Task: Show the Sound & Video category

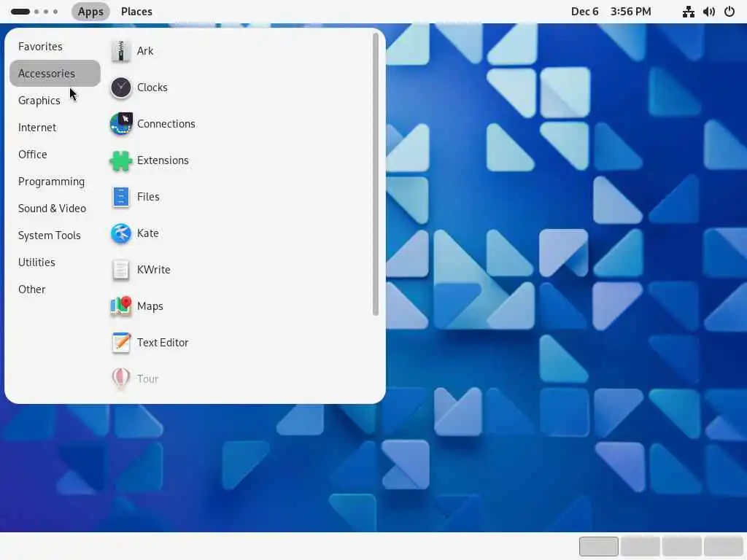Action: [55, 209]
